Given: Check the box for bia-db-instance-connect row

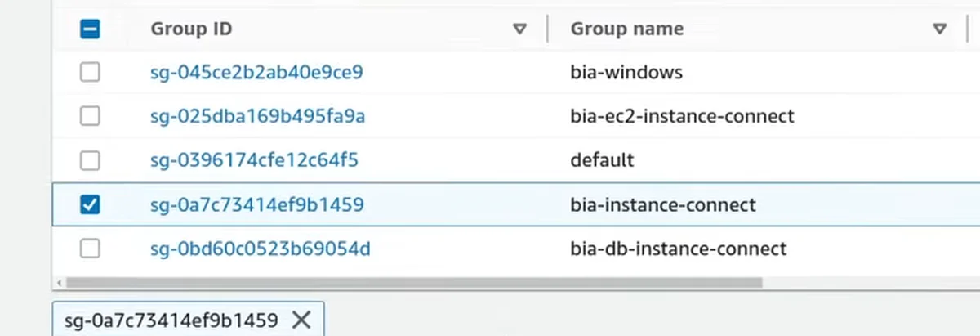Looking at the screenshot, I should (x=90, y=248).
